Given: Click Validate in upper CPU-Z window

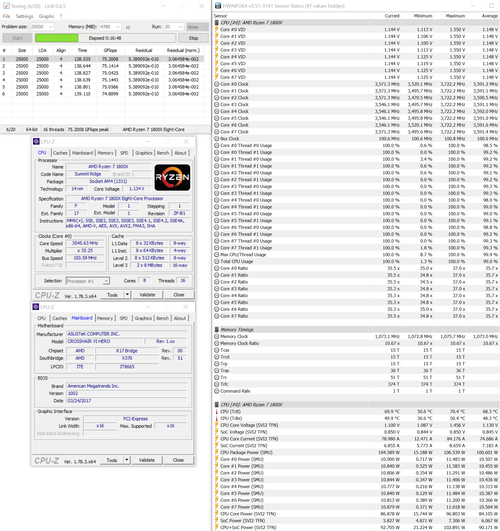Looking at the screenshot, I should (147, 295).
